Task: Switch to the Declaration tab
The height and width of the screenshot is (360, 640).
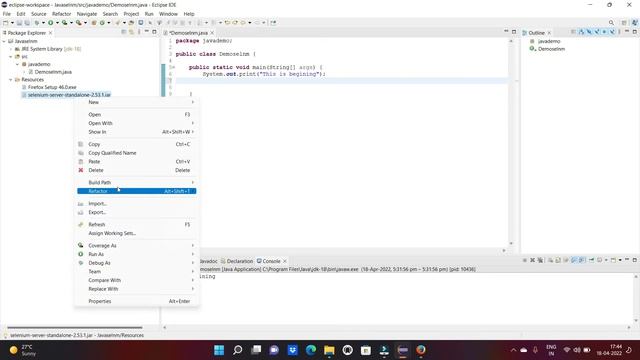Action: pos(237,261)
